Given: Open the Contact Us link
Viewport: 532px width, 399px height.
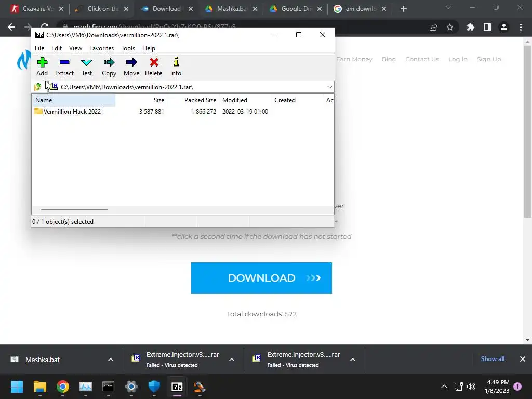Looking at the screenshot, I should click(x=422, y=59).
